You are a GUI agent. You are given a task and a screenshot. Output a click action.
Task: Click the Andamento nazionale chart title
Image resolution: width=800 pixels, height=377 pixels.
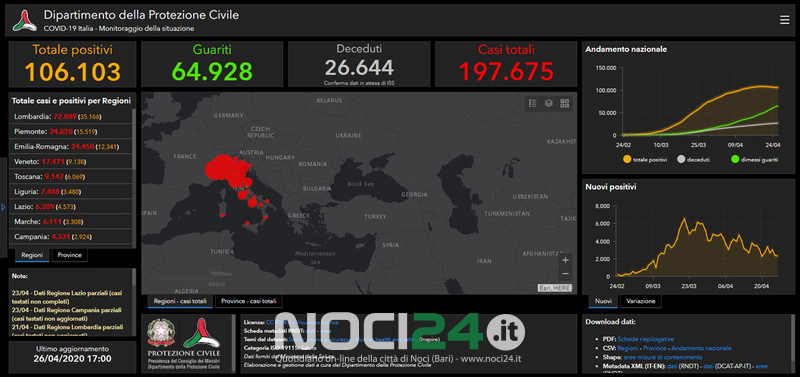tap(626, 49)
